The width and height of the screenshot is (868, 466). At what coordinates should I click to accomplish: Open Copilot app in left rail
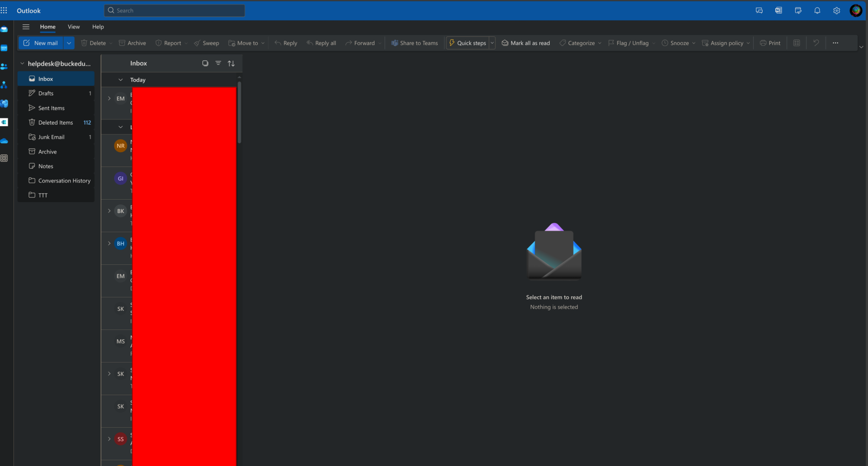point(4,103)
